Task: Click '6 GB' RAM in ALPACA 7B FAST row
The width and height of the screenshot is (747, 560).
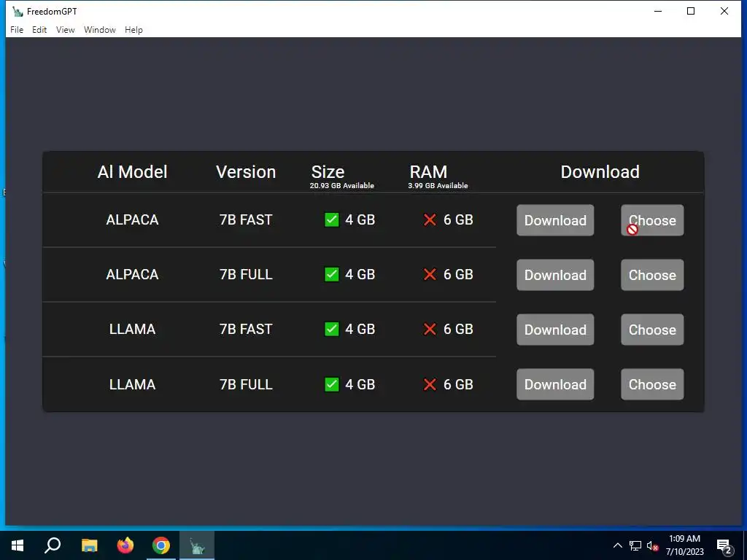Action: click(x=458, y=219)
